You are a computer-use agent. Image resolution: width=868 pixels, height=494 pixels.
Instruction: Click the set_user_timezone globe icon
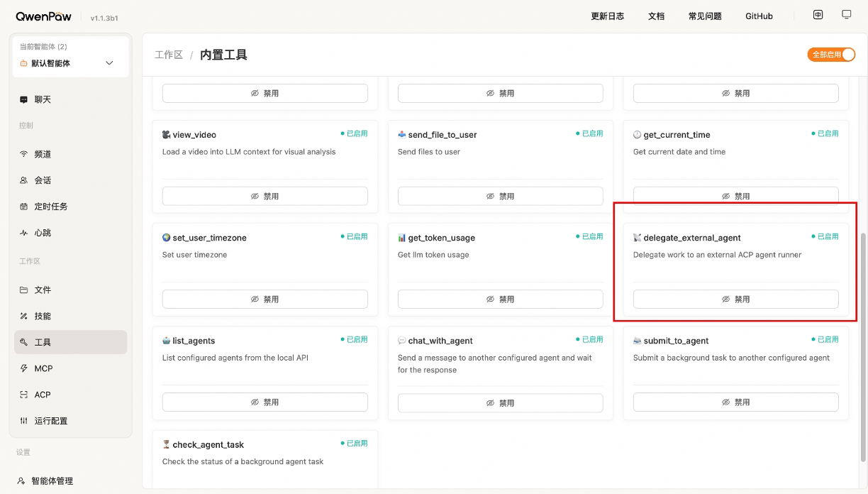pyautogui.click(x=166, y=237)
